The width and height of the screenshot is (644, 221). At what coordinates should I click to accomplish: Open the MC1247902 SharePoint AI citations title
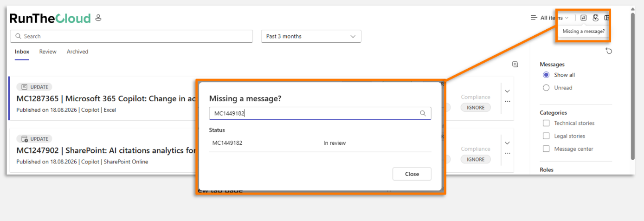106,150
